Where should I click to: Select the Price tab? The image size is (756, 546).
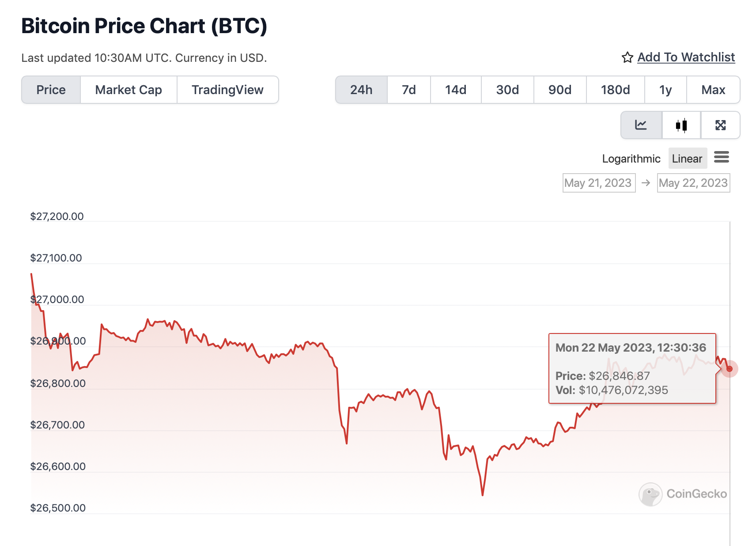(51, 90)
